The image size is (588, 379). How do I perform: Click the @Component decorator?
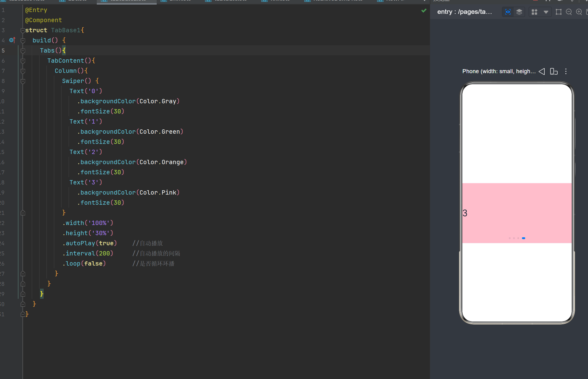(x=44, y=20)
